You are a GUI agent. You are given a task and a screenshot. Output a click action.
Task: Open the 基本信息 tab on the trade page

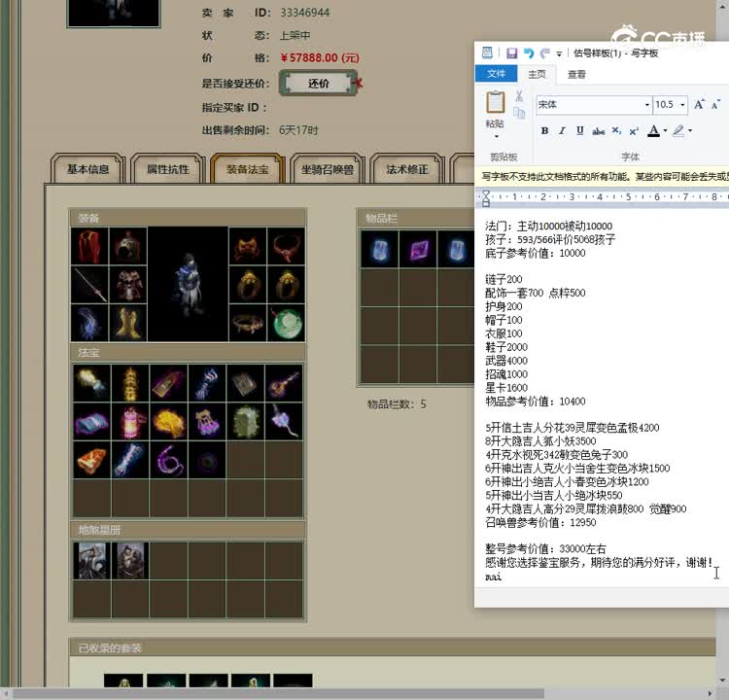[87, 169]
